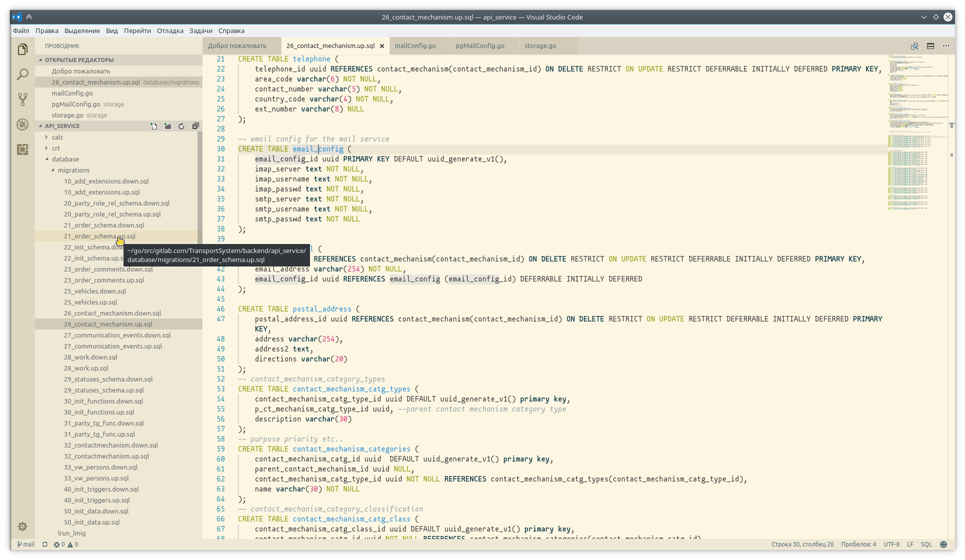Open the Отладка menu
Screen dimensions: 965x560
pos(170,30)
